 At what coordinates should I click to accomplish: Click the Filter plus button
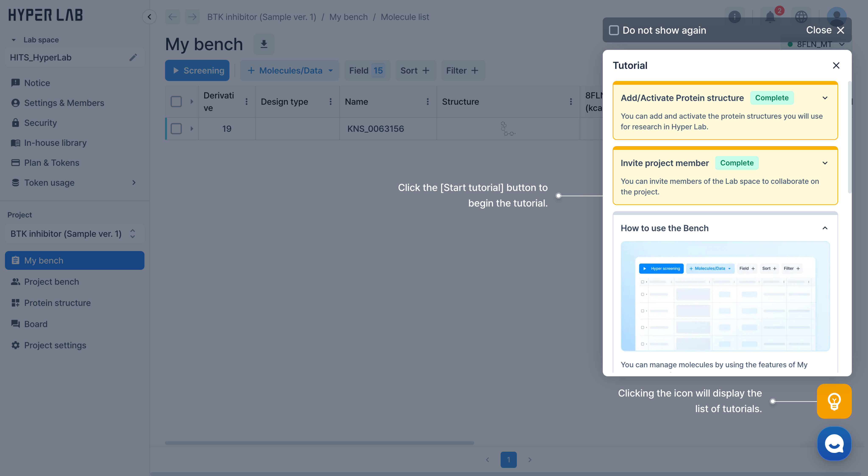pyautogui.click(x=463, y=70)
